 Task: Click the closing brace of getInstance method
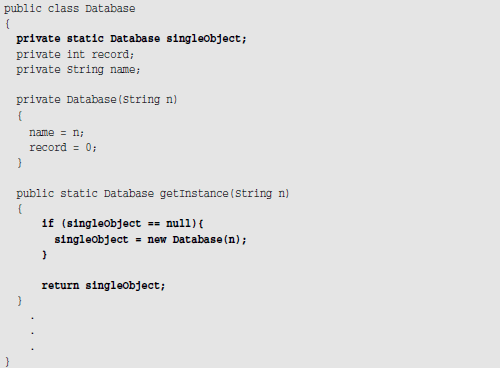20,301
